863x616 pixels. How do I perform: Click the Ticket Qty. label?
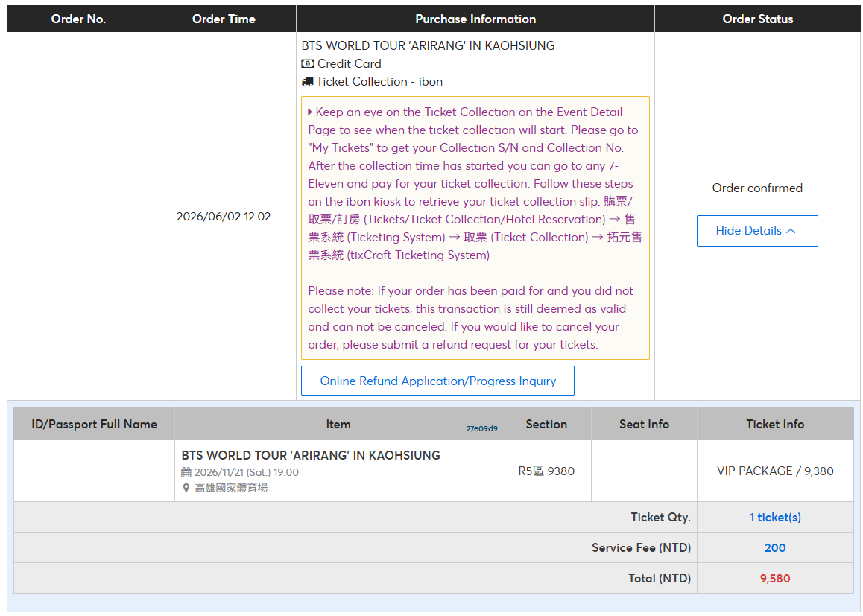pyautogui.click(x=660, y=518)
